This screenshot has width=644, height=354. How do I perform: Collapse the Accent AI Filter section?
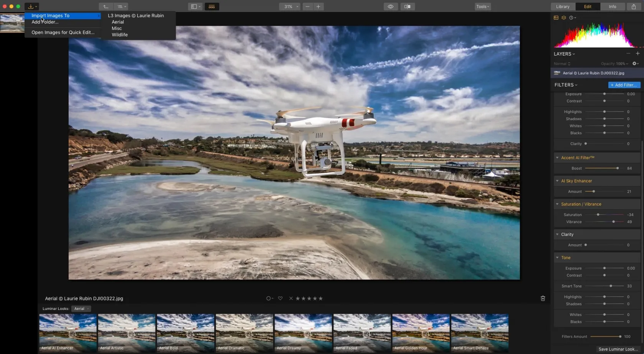(557, 158)
